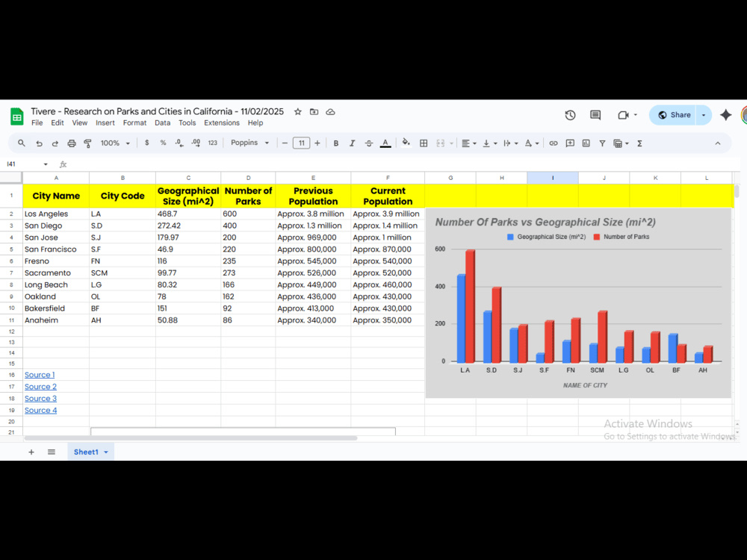Viewport: 747px width, 560px height.
Task: Move the document with folder icon
Action: click(x=314, y=111)
